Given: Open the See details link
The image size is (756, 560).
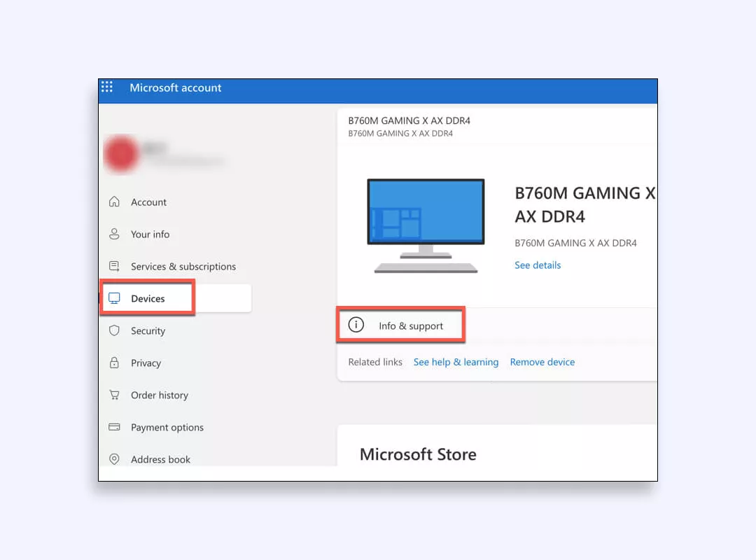Looking at the screenshot, I should pyautogui.click(x=537, y=265).
